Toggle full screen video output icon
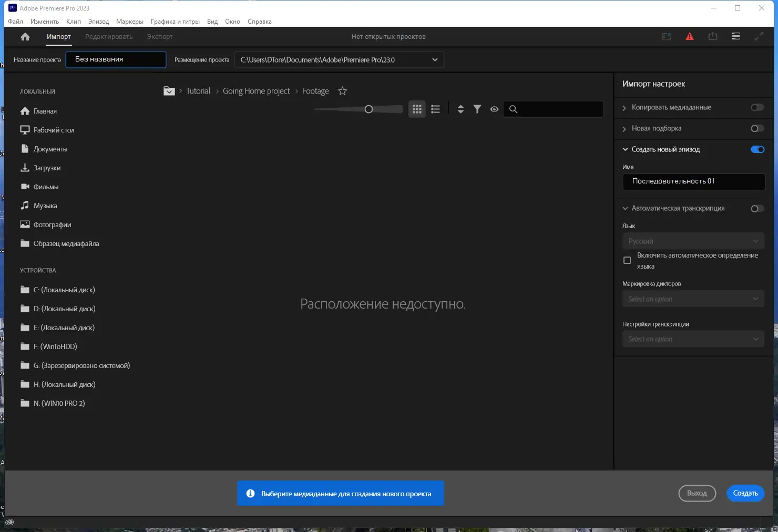This screenshot has width=778, height=532. click(759, 36)
